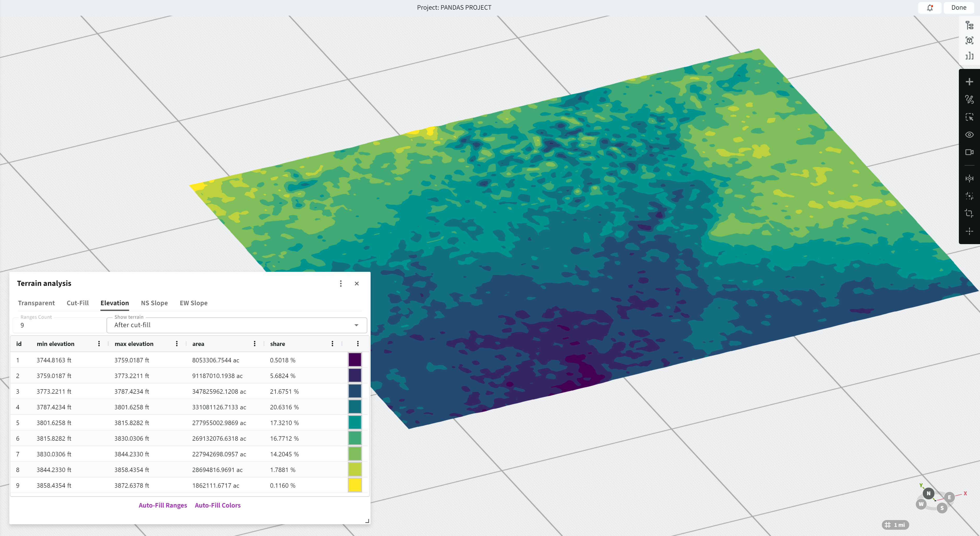
Task: Open the video camera tool
Action: pos(969,152)
